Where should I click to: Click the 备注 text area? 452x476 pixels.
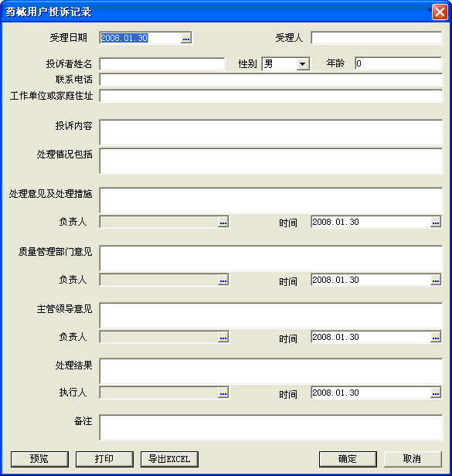(x=270, y=427)
